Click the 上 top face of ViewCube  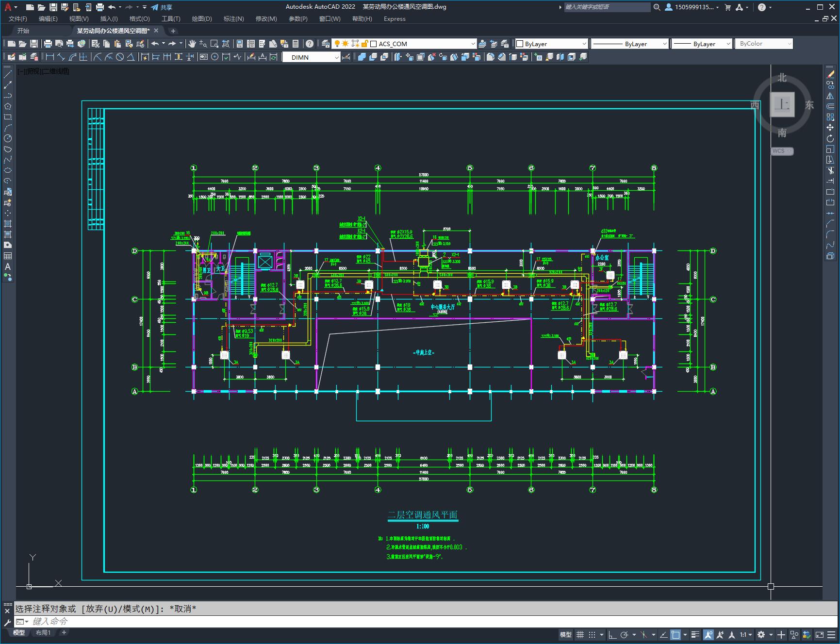tap(782, 104)
